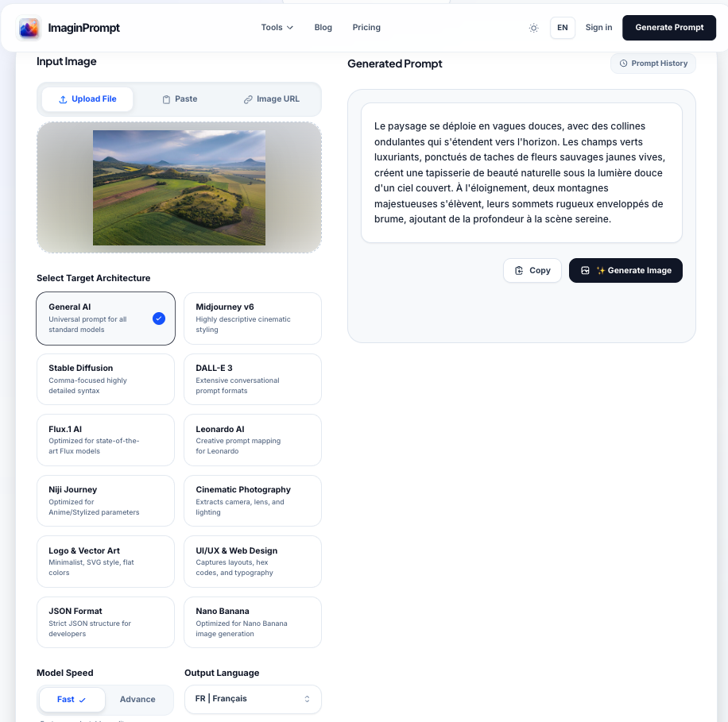Click the clipboard icon on the Copy button
The height and width of the screenshot is (722, 728).
(519, 271)
